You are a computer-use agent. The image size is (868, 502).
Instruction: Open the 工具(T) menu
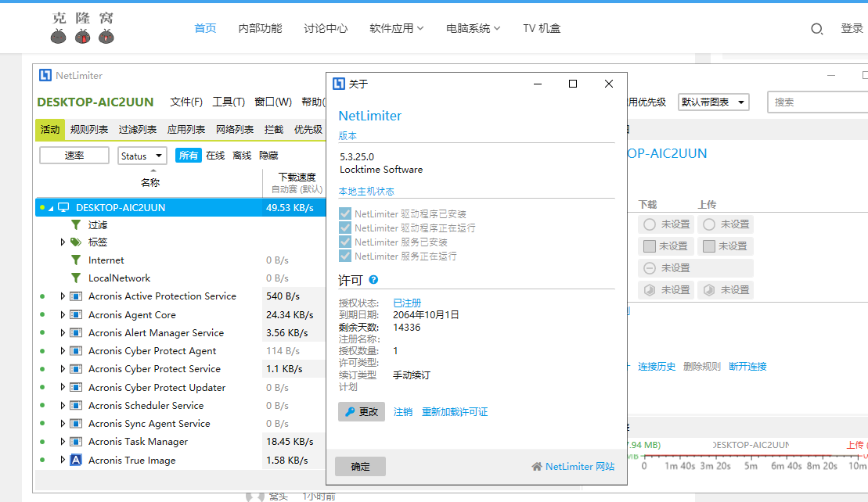pos(229,102)
